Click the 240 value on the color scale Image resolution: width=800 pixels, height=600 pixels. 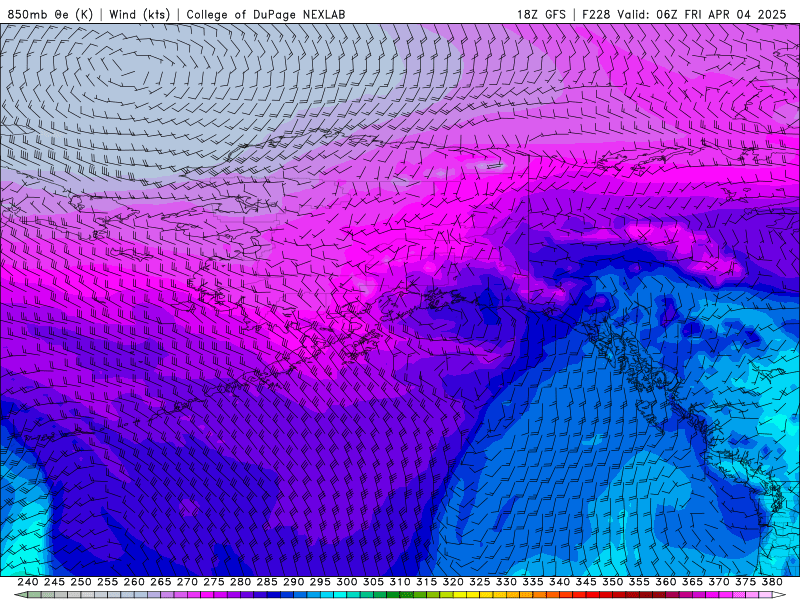click(x=28, y=582)
